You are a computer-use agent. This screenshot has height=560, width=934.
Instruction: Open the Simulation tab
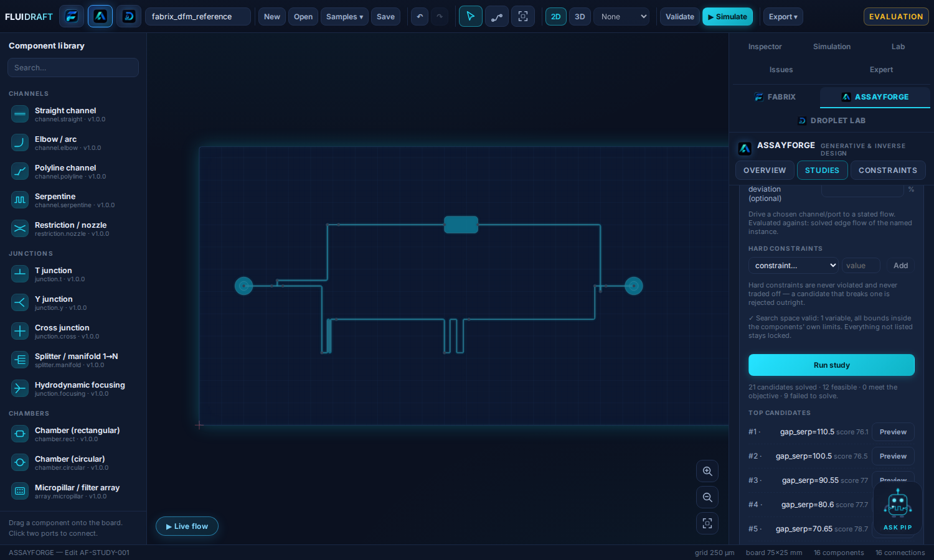pos(832,47)
